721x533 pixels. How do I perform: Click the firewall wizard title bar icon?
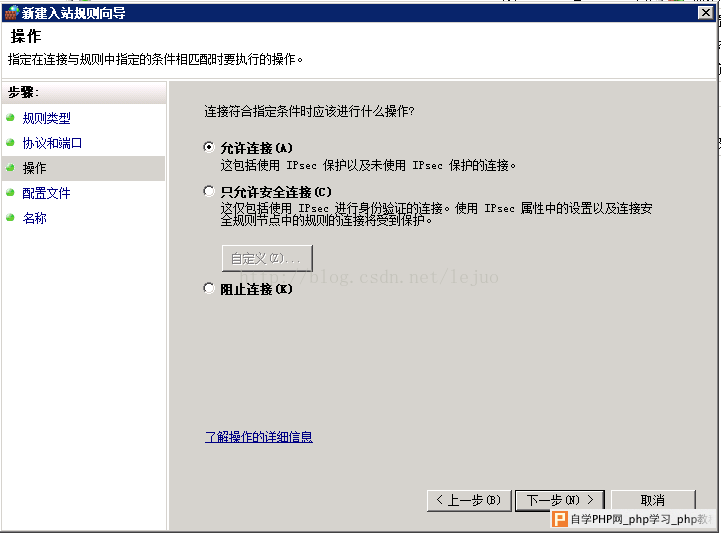point(11,12)
